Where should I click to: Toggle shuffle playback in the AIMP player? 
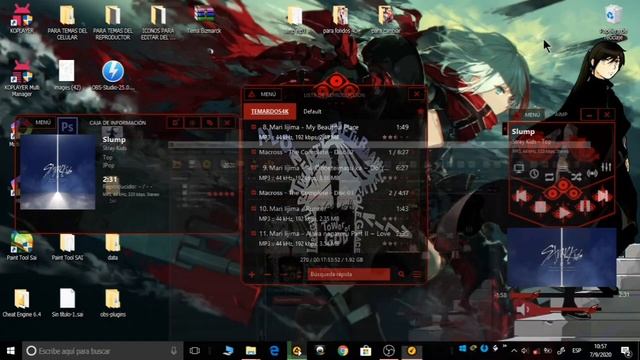[x=576, y=177]
